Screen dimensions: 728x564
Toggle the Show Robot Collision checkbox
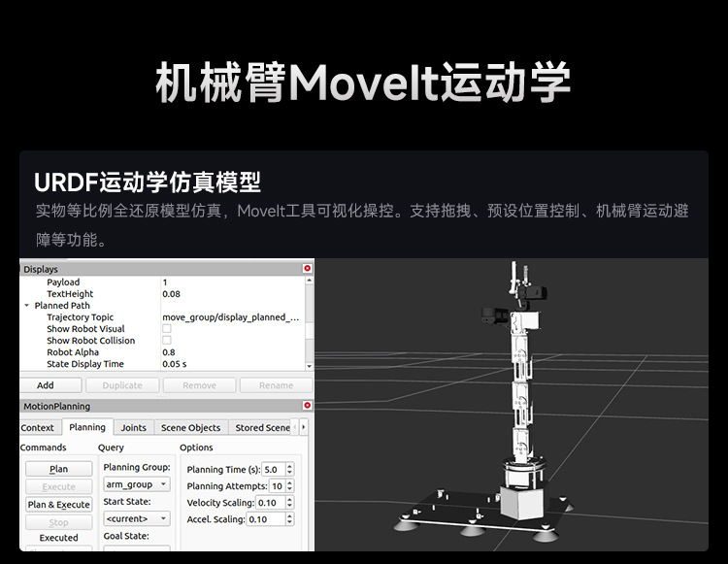(x=167, y=341)
